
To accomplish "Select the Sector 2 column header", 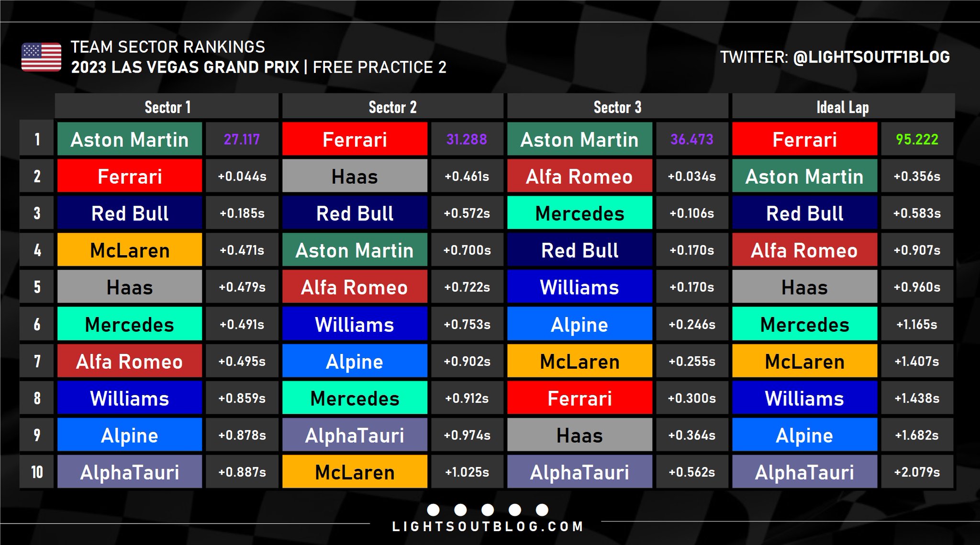I will pyautogui.click(x=392, y=106).
